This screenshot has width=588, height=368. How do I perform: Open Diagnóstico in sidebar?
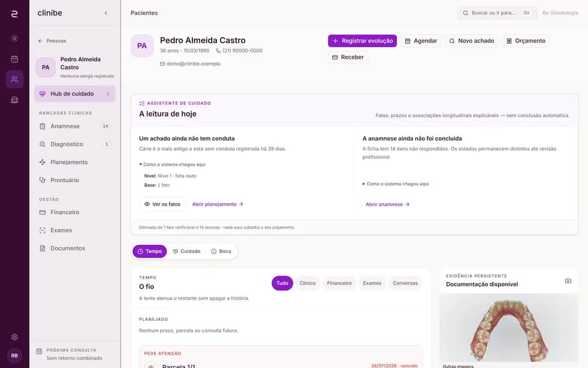[x=75, y=144]
